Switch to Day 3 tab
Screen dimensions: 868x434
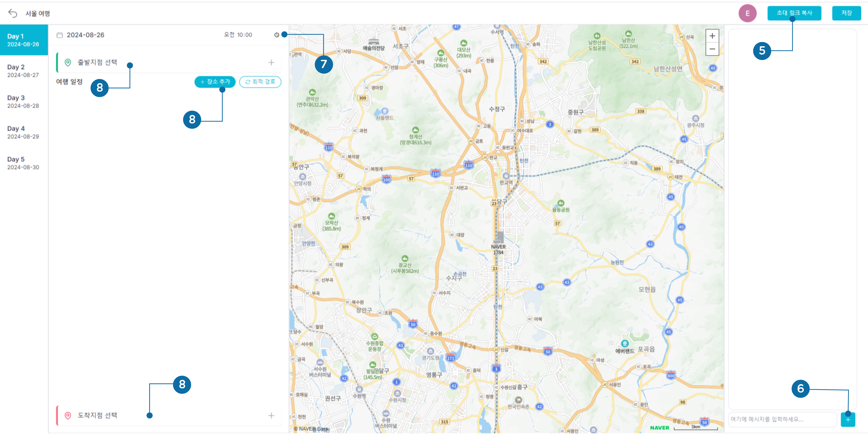(x=24, y=101)
